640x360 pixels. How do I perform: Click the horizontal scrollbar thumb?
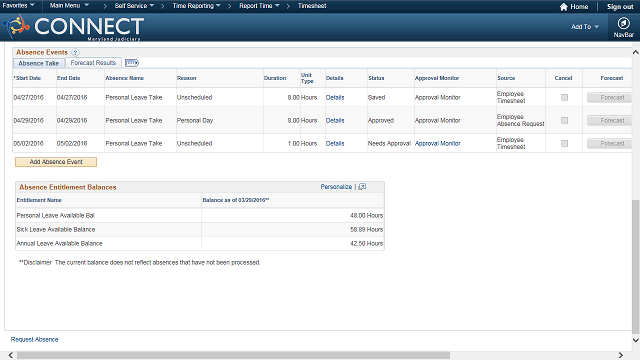pyautogui.click(x=233, y=355)
